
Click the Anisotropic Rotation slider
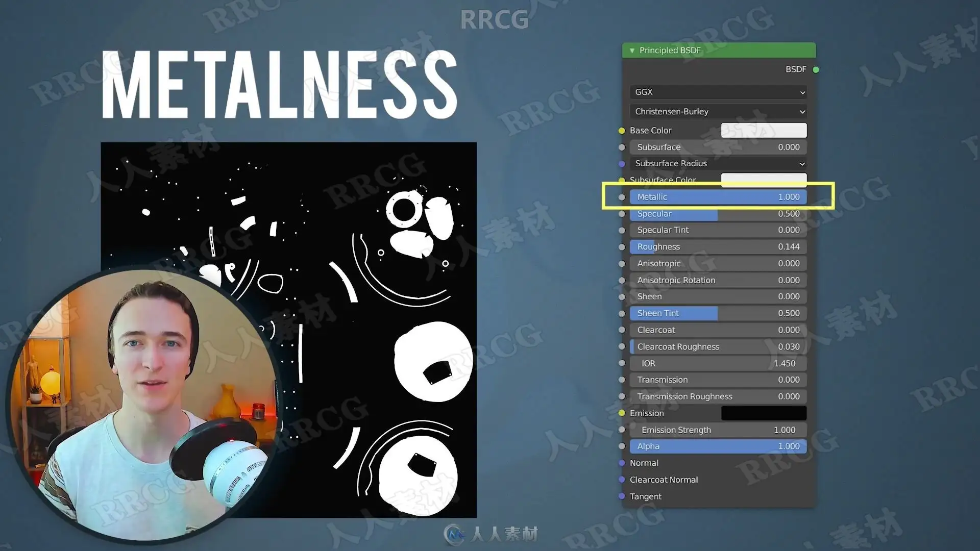click(x=718, y=280)
